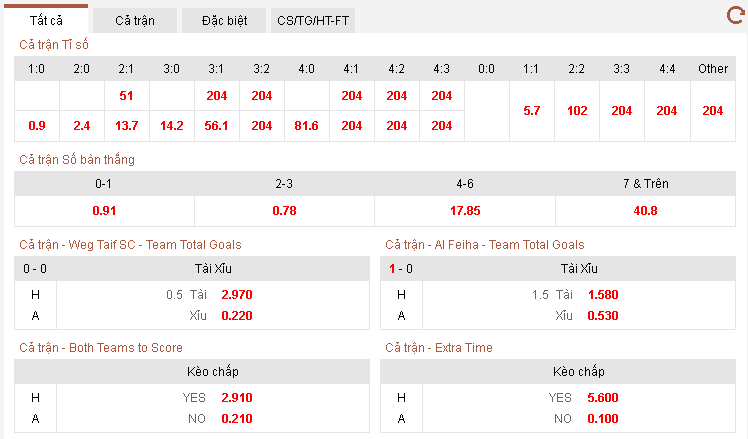The height and width of the screenshot is (439, 748).
Task: Pick the 1:0 correct score odds 0.9
Action: coord(37,126)
